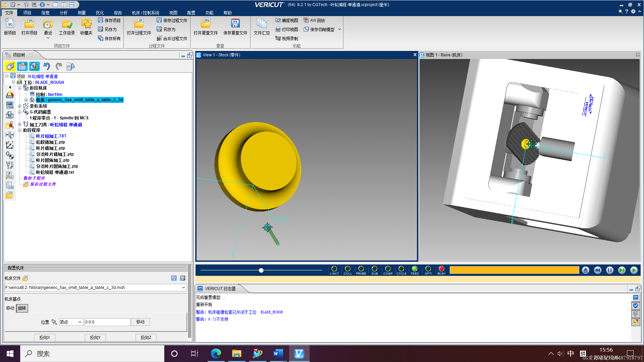Screen dimensions: 644x362
Task: Click the yellow-highlighted first project tree toolbar icon
Action: pos(10,66)
